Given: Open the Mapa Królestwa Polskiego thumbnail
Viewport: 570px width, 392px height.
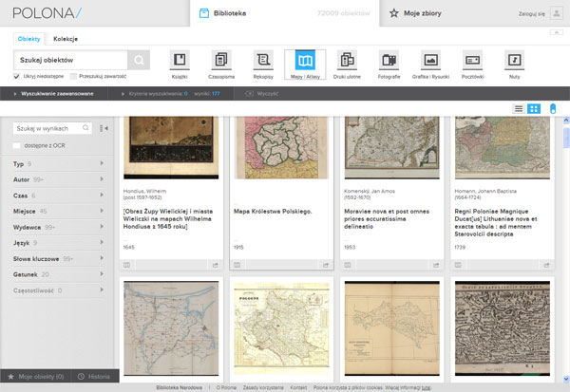Looking at the screenshot, I should 281,147.
